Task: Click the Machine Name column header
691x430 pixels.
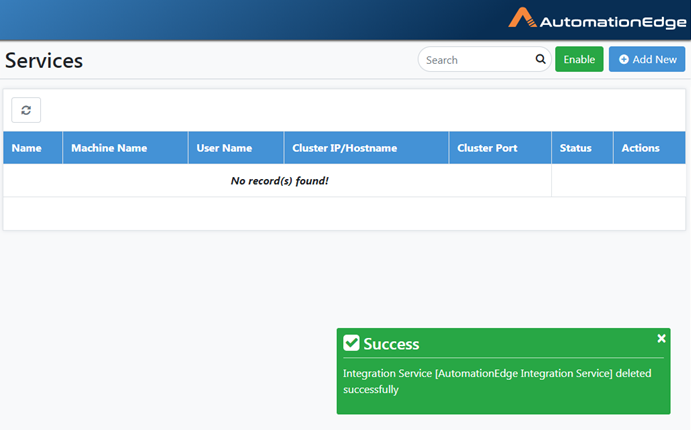Action: point(126,148)
